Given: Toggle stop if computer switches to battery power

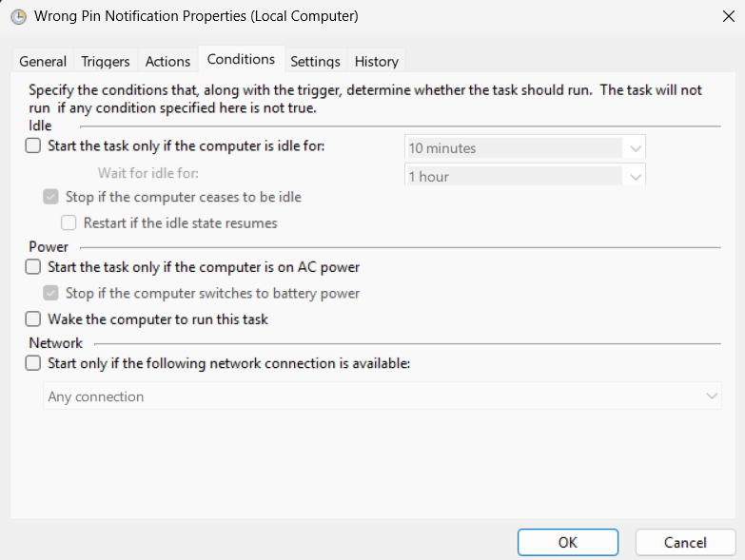Looking at the screenshot, I should point(51,294).
